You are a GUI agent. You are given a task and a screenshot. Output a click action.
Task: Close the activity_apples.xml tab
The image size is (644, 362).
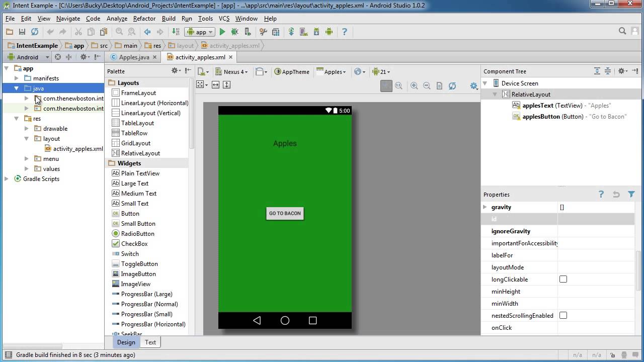point(231,57)
